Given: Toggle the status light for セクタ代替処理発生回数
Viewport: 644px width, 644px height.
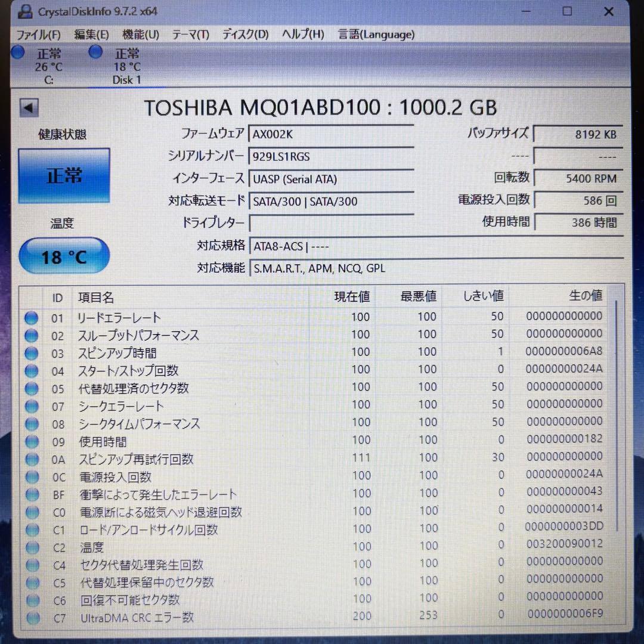Looking at the screenshot, I should (x=31, y=564).
